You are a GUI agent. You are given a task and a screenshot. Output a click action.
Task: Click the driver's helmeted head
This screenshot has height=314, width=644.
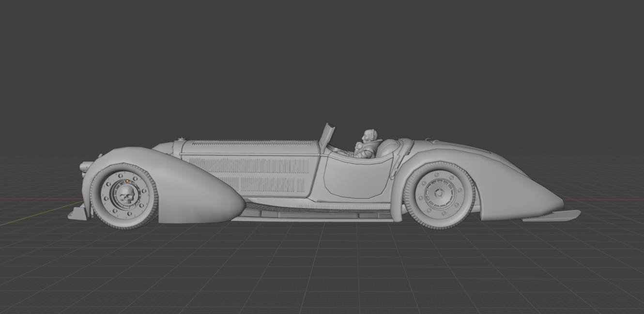pos(369,135)
